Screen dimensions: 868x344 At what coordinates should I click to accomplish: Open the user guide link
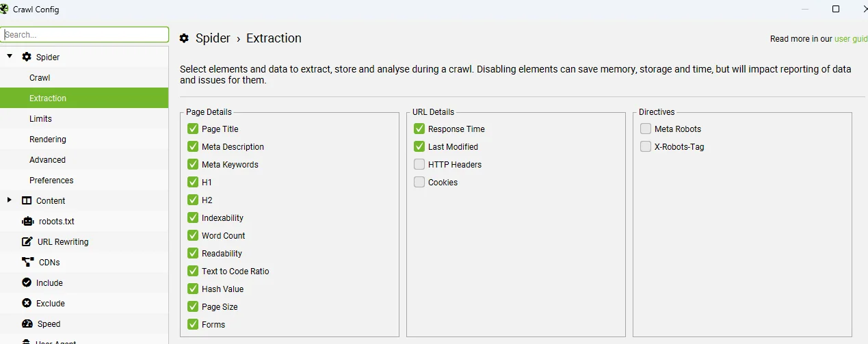click(x=851, y=39)
